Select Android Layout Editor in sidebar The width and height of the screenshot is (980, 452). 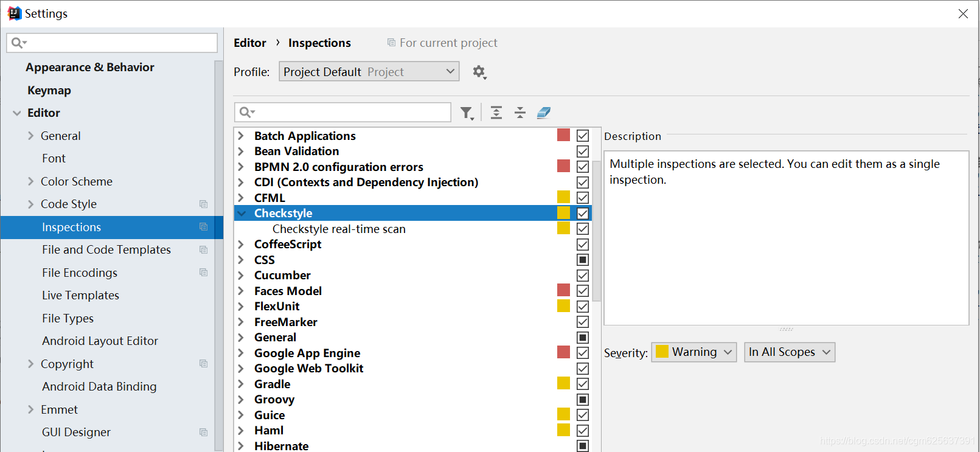click(x=100, y=341)
